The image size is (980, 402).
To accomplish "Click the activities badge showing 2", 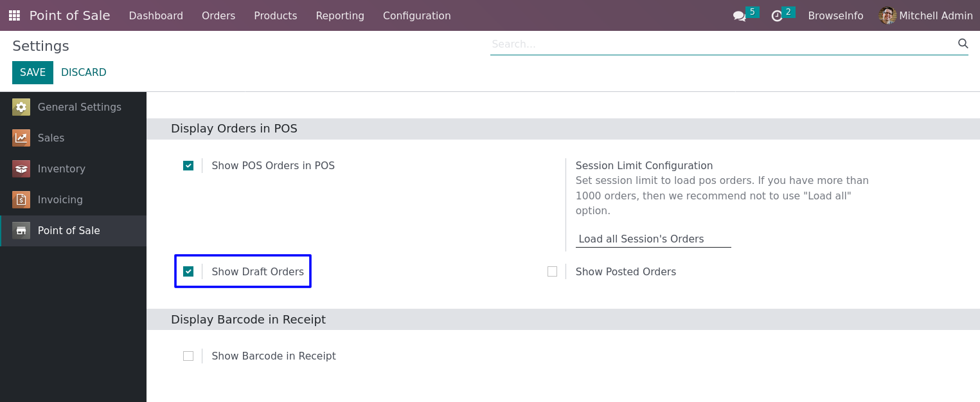I will (x=788, y=12).
